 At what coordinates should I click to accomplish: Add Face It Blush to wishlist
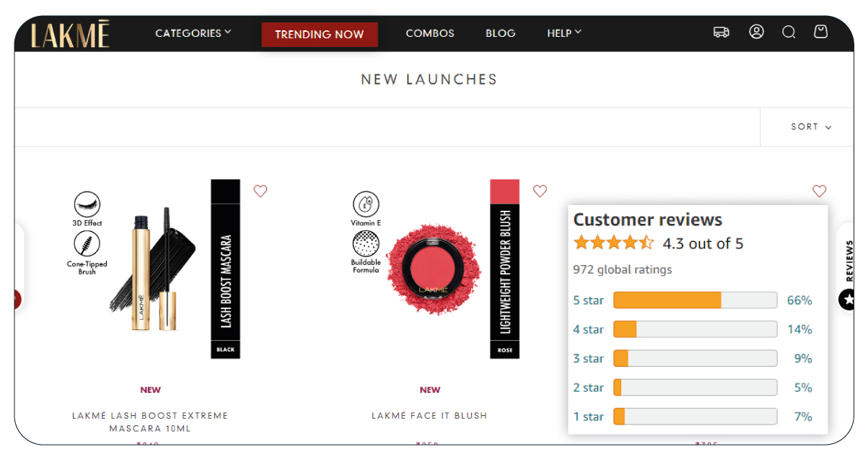[540, 191]
